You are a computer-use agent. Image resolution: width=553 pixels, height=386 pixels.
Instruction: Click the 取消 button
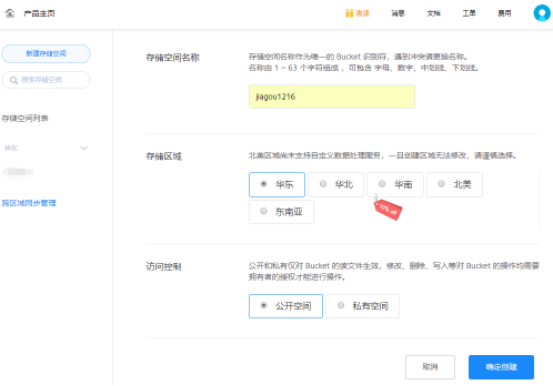point(430,367)
